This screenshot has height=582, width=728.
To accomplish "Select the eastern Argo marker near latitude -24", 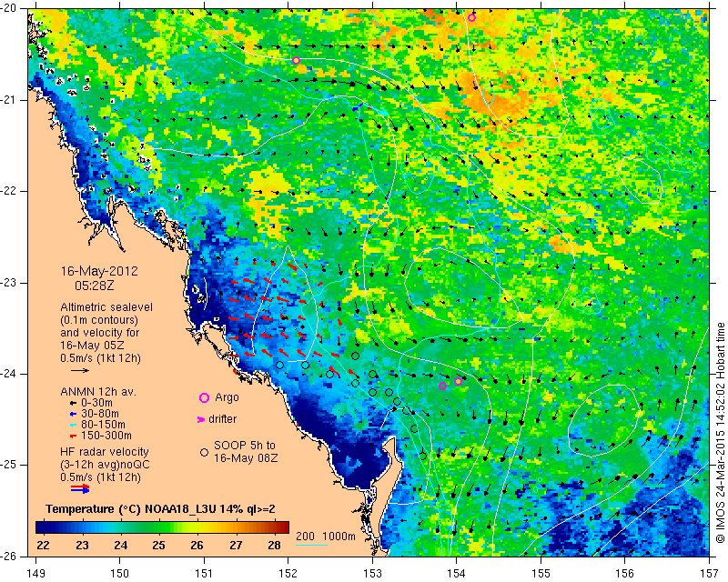I will tap(459, 382).
